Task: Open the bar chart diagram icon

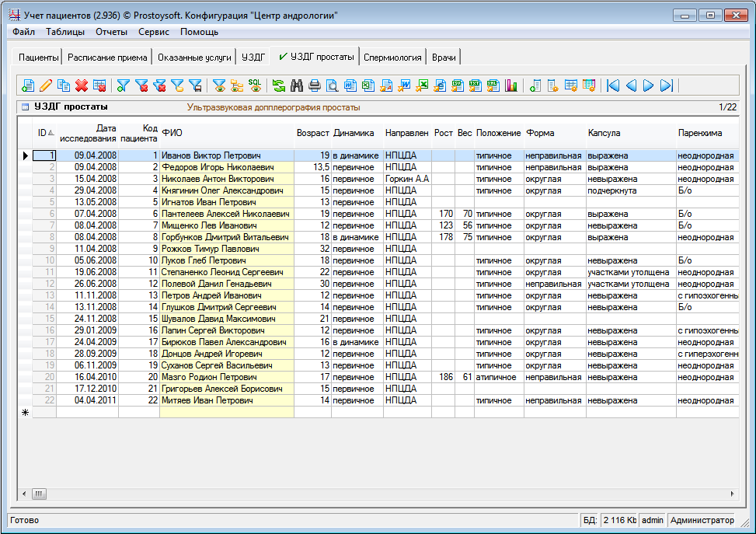Action: click(x=511, y=86)
